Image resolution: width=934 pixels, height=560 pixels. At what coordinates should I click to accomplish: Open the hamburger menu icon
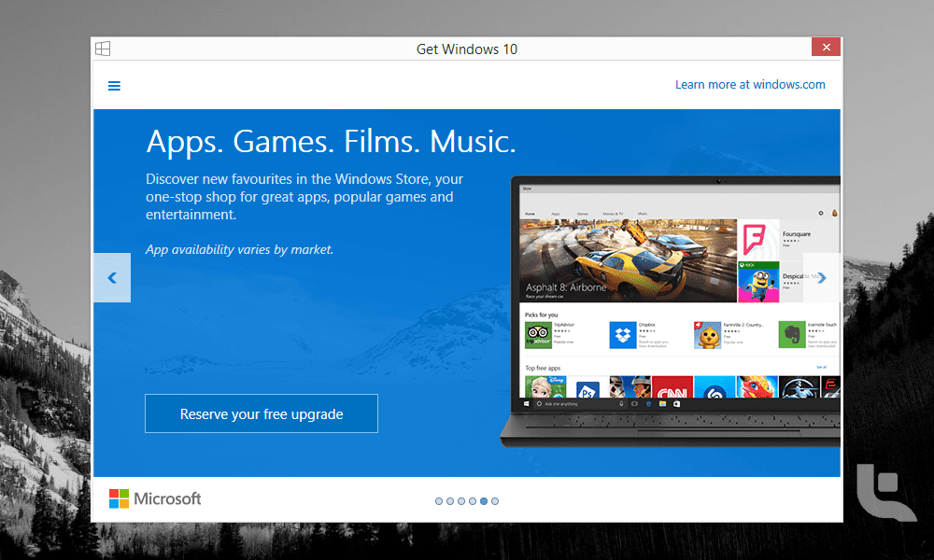tap(114, 86)
